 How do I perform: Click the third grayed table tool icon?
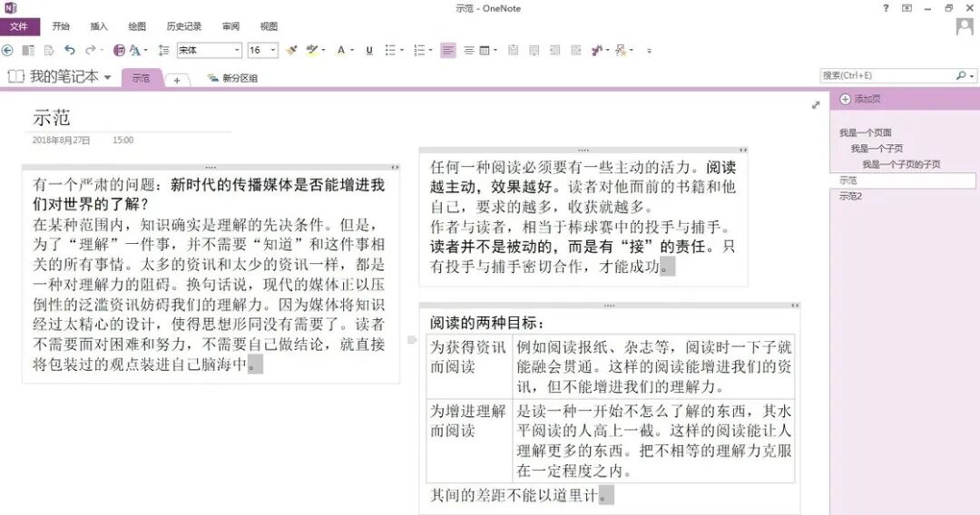click(x=554, y=50)
